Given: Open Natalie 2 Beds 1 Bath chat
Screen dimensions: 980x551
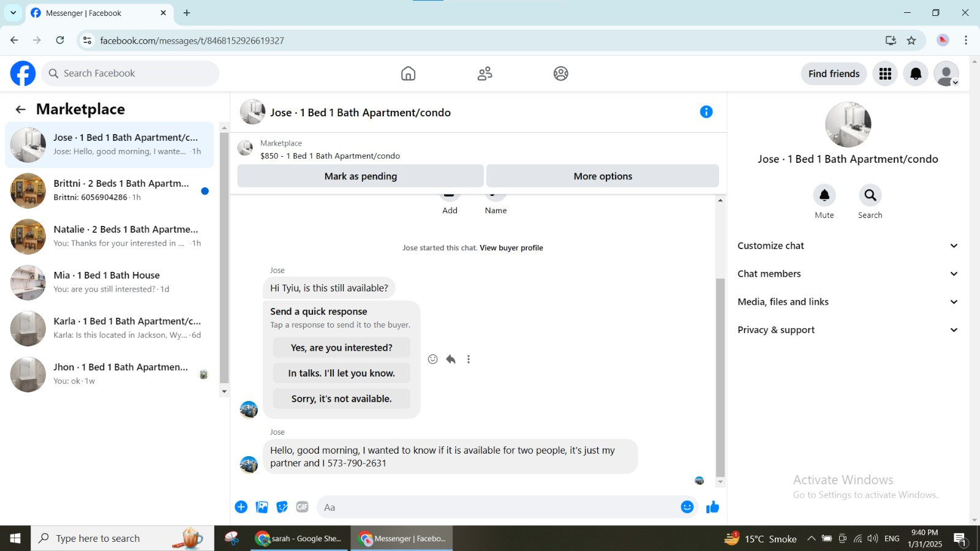Looking at the screenshot, I should coord(110,236).
